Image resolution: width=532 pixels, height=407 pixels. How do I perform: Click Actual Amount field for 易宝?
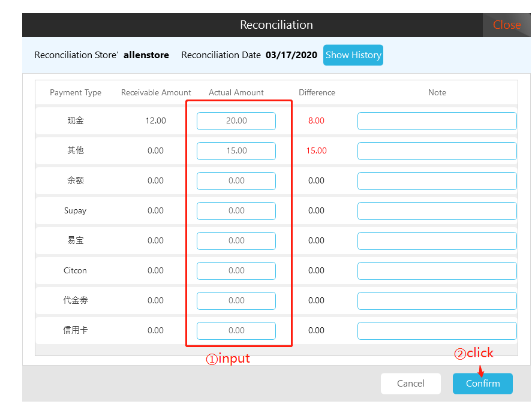click(x=236, y=241)
